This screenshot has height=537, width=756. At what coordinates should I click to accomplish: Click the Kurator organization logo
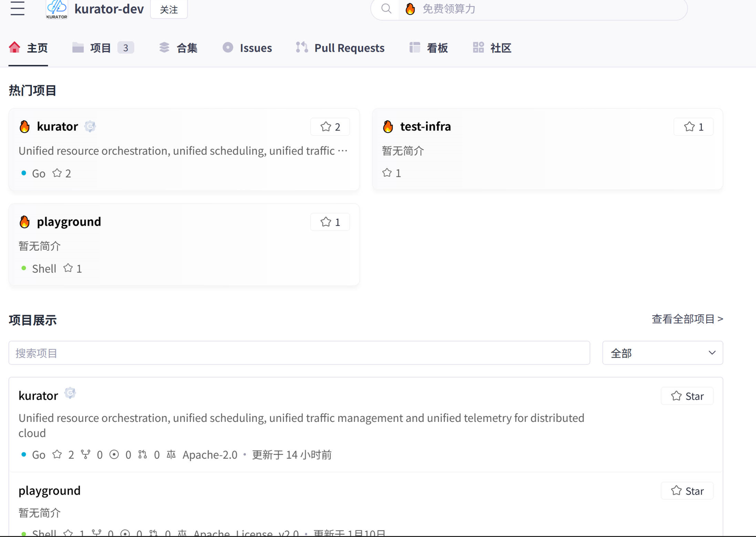[57, 9]
